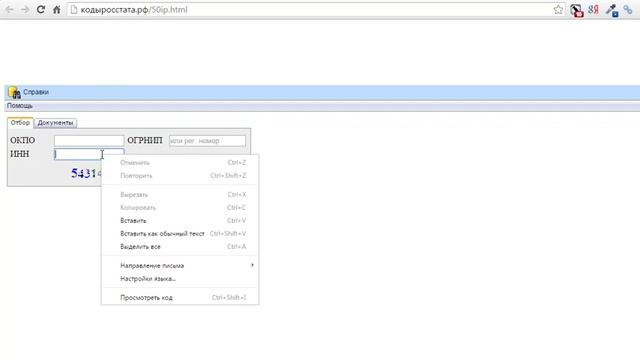Image resolution: width=640 pixels, height=360 pixels.
Task: Open the Помощь menu
Action: click(x=20, y=106)
